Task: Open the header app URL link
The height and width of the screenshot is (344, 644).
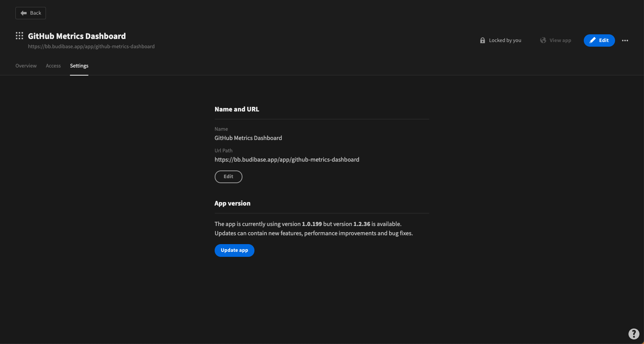Action: [x=91, y=46]
